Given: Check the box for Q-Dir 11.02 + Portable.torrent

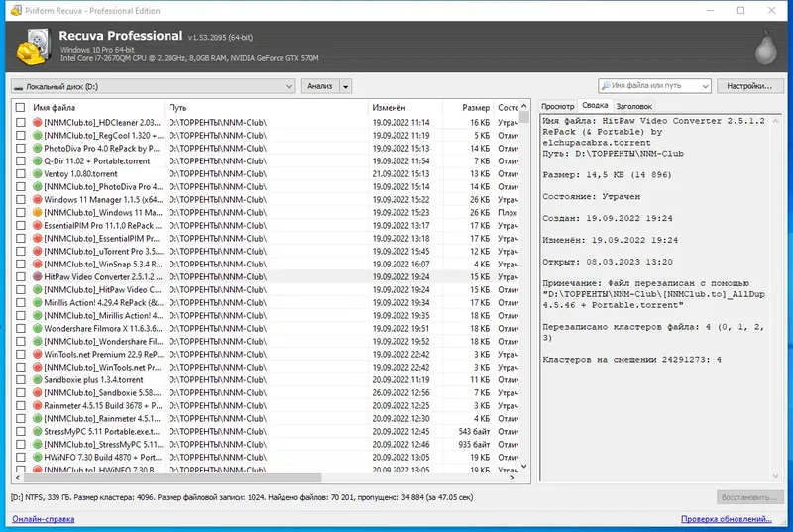Looking at the screenshot, I should [20, 161].
